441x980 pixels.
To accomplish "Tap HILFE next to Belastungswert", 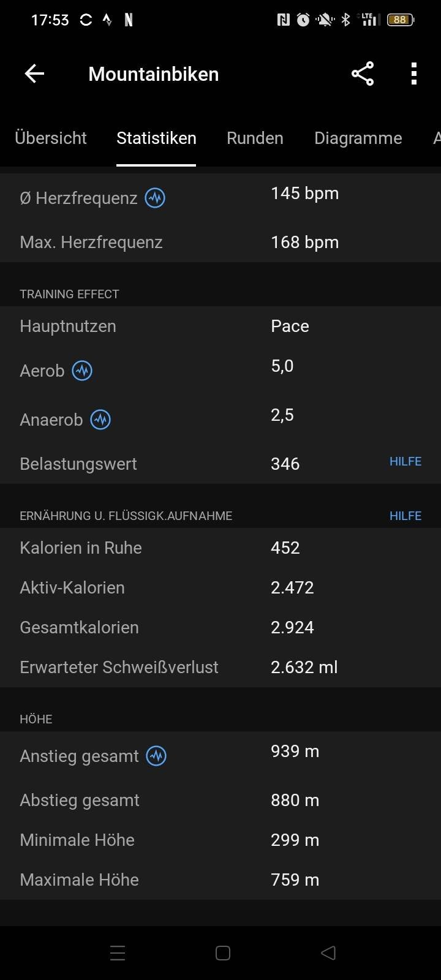I will coord(405,462).
